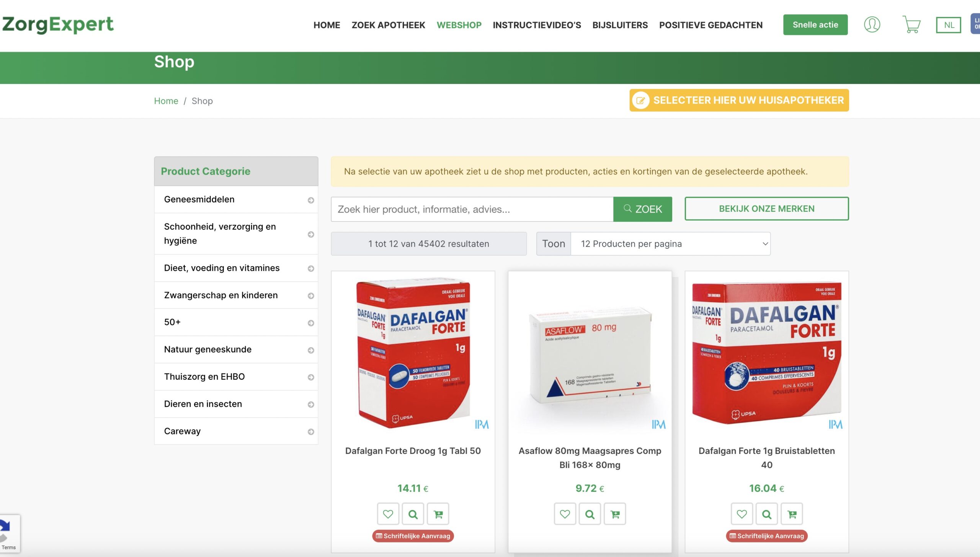Image resolution: width=980 pixels, height=557 pixels.
Task: Click the '1 tot 12 van 45402 resultaten' text
Action: 429,244
